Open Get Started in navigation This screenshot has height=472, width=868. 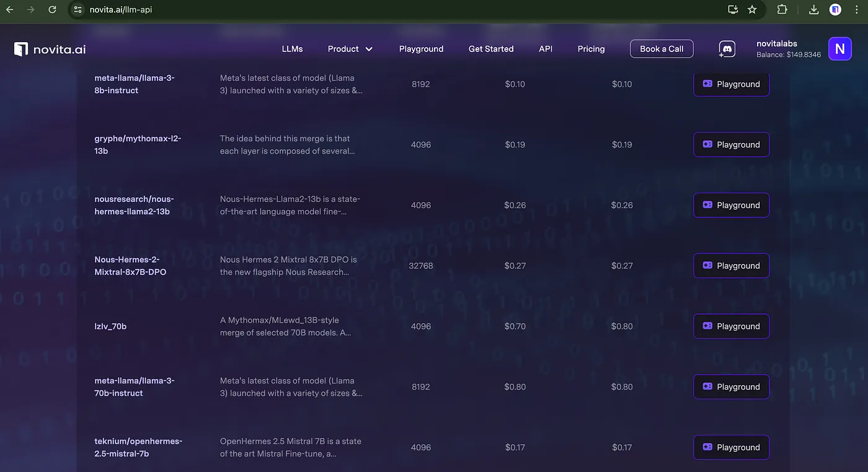pos(491,49)
